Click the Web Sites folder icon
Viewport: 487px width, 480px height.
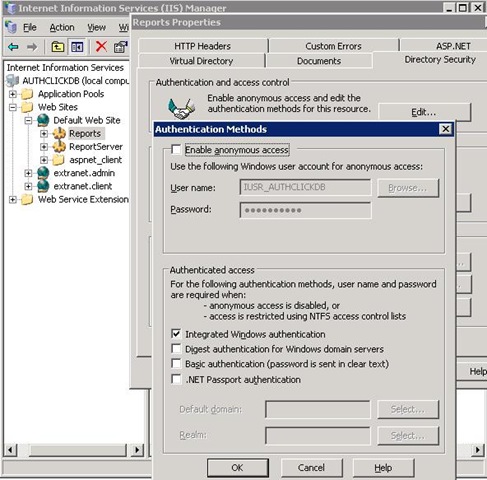[x=27, y=107]
